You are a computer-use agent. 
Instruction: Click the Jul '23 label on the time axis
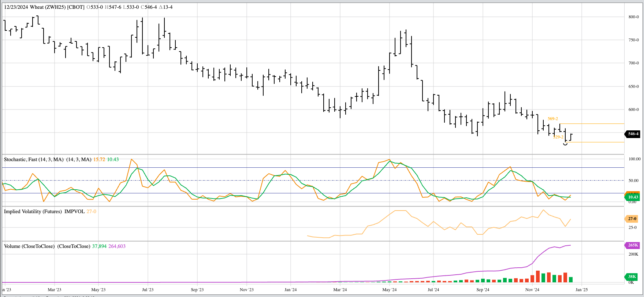pos(148,290)
